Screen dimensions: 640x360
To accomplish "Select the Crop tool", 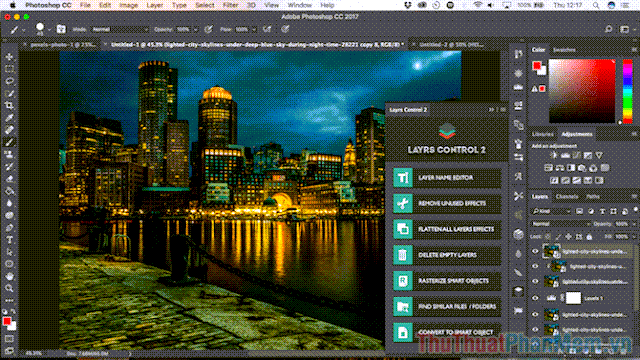I will (9, 106).
